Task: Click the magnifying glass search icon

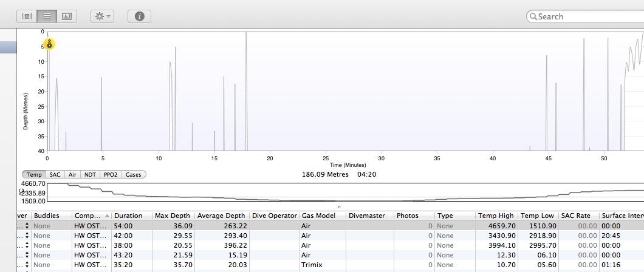Action: click(532, 16)
